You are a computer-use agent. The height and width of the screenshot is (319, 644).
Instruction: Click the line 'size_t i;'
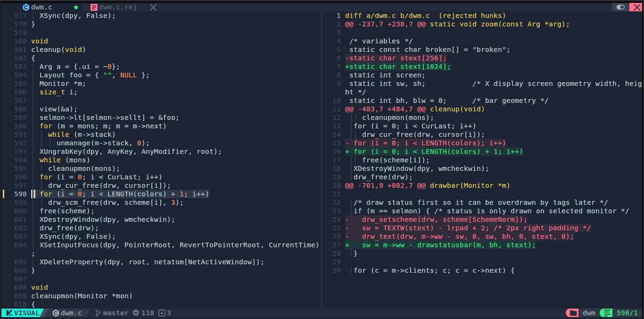(58, 92)
